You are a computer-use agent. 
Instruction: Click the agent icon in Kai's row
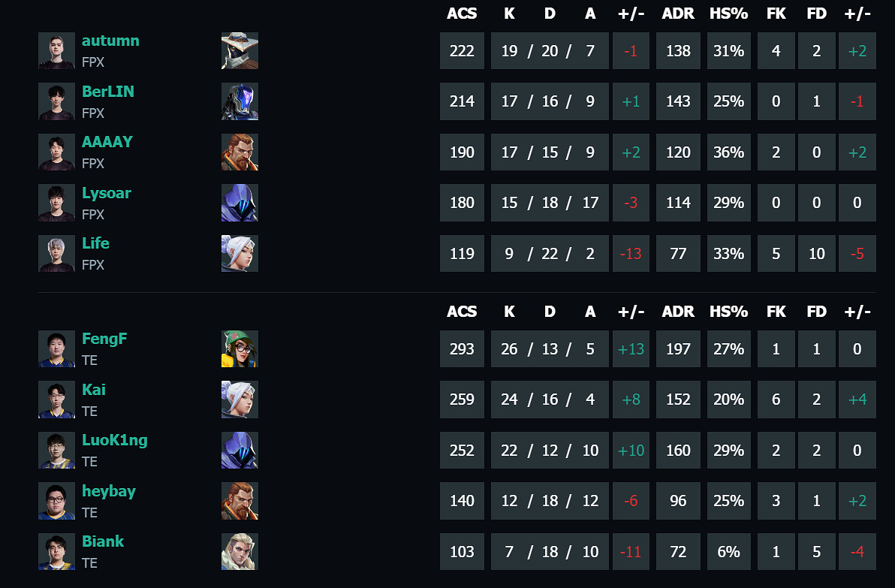[240, 400]
